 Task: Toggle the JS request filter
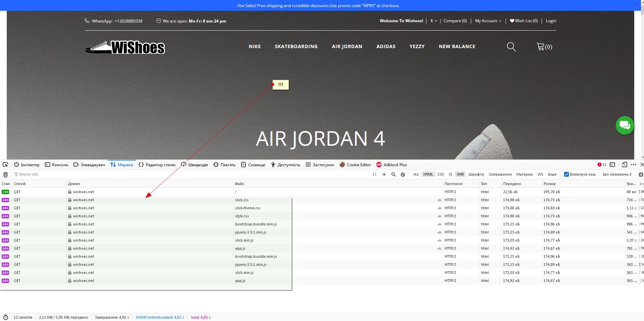(x=450, y=174)
